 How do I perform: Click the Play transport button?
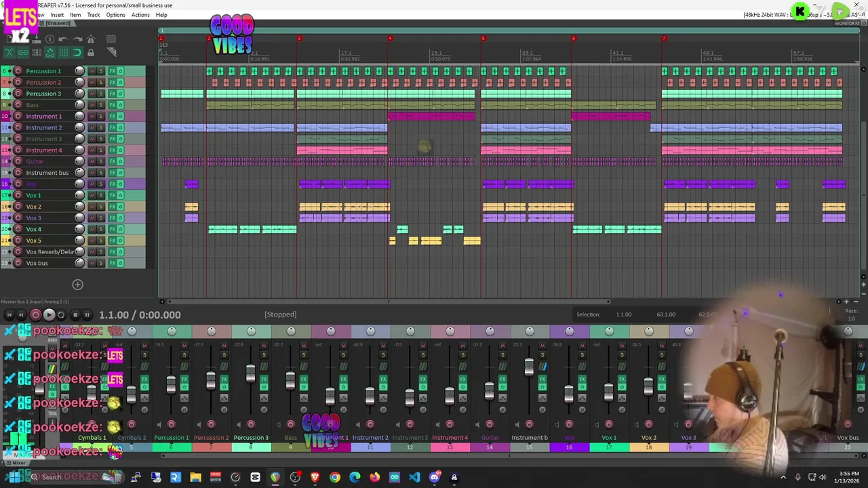[49, 314]
